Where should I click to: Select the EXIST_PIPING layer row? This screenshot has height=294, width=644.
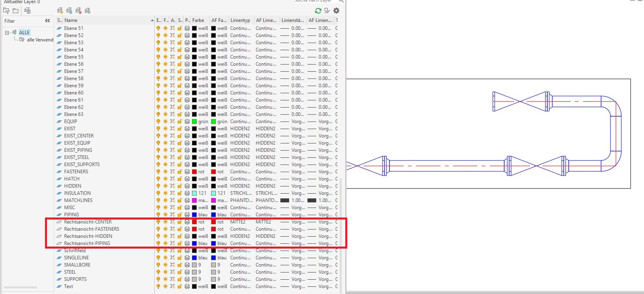coord(78,150)
